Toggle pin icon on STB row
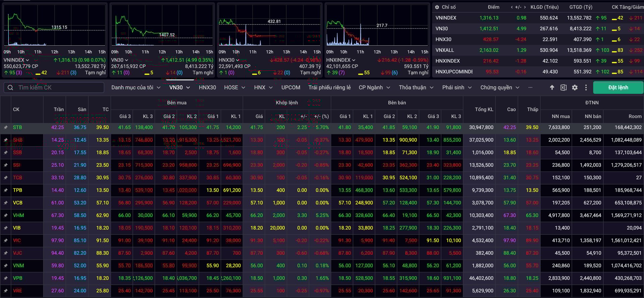The image size is (644, 298). click(6, 127)
